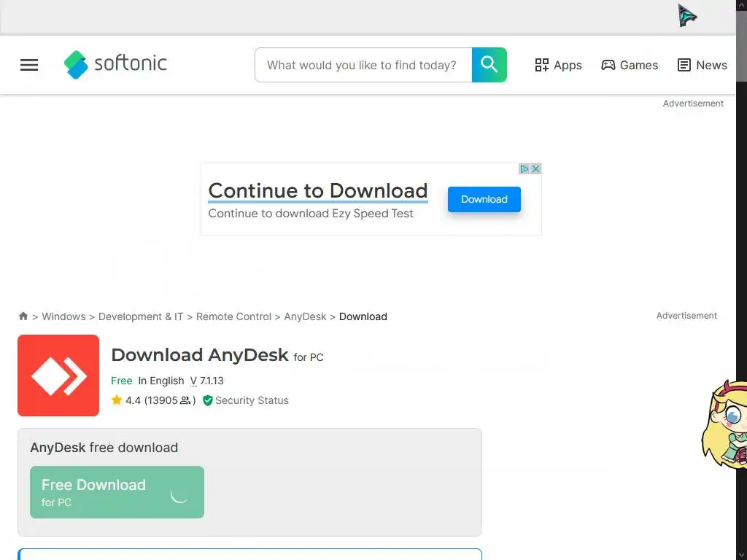
Task: Open the Apps menu
Action: [x=558, y=65]
